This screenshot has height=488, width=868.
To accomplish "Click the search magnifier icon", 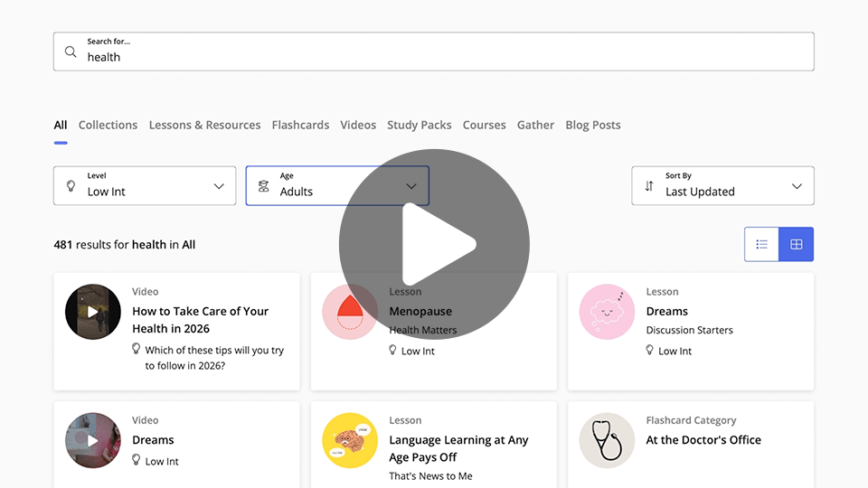I will (71, 52).
